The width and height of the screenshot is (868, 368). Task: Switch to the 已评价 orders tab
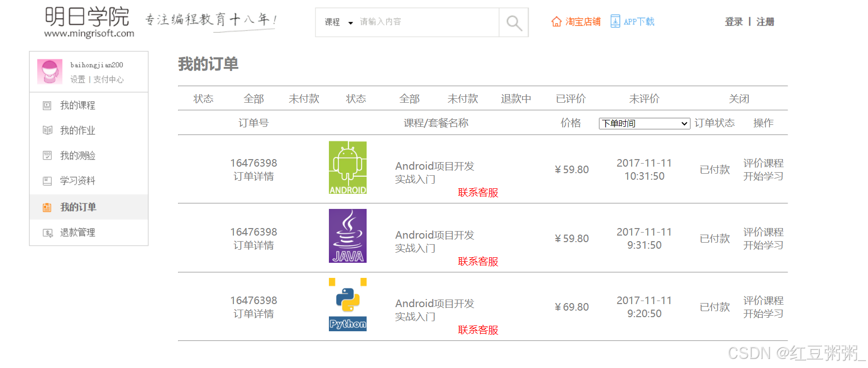point(571,99)
